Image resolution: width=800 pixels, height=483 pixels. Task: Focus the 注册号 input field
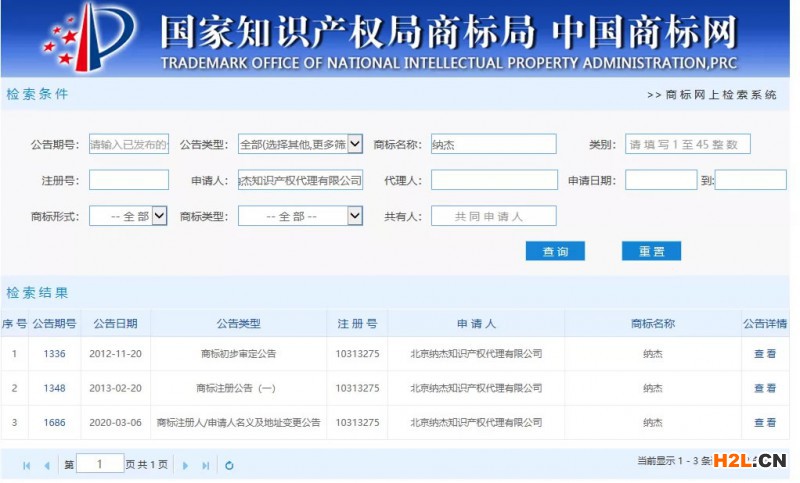pyautogui.click(x=129, y=180)
